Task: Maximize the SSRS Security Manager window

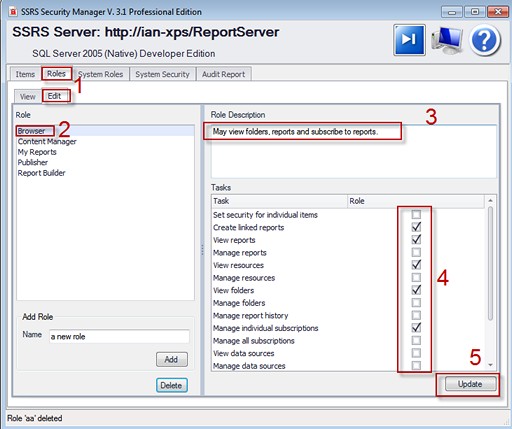Action: coord(474,12)
